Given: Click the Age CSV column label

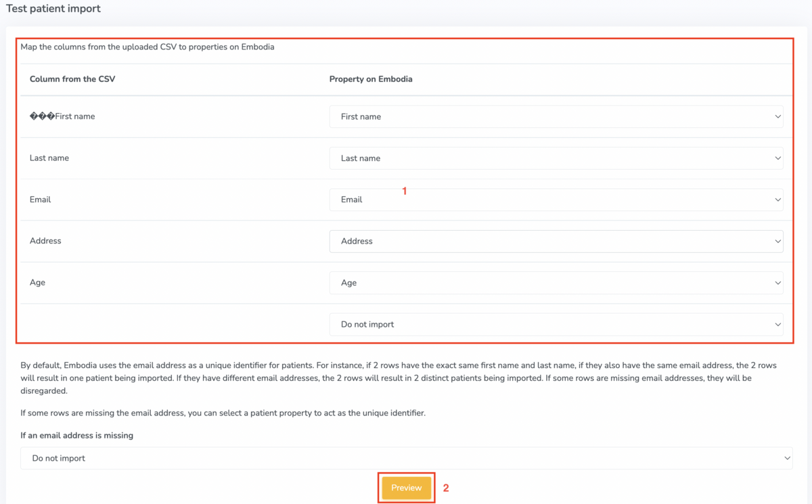Looking at the screenshot, I should (38, 283).
